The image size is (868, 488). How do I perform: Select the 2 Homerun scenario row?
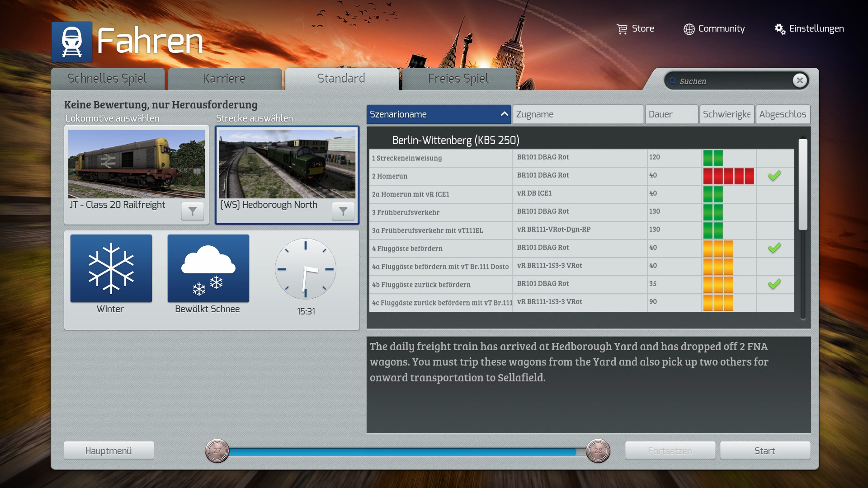(x=441, y=176)
